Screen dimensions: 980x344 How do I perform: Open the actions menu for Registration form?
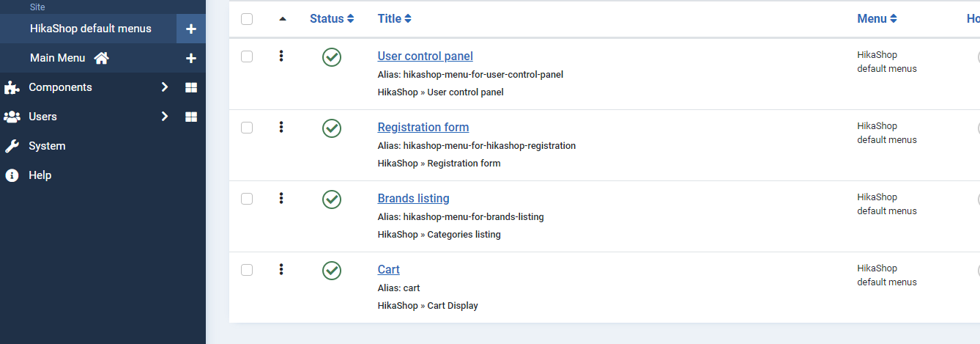point(281,128)
